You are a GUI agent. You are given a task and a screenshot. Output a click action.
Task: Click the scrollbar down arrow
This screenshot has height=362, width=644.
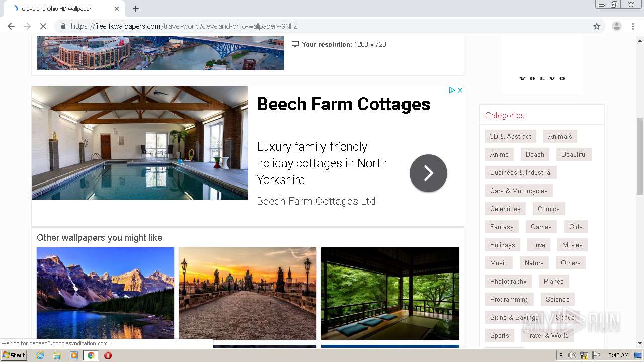click(x=639, y=343)
